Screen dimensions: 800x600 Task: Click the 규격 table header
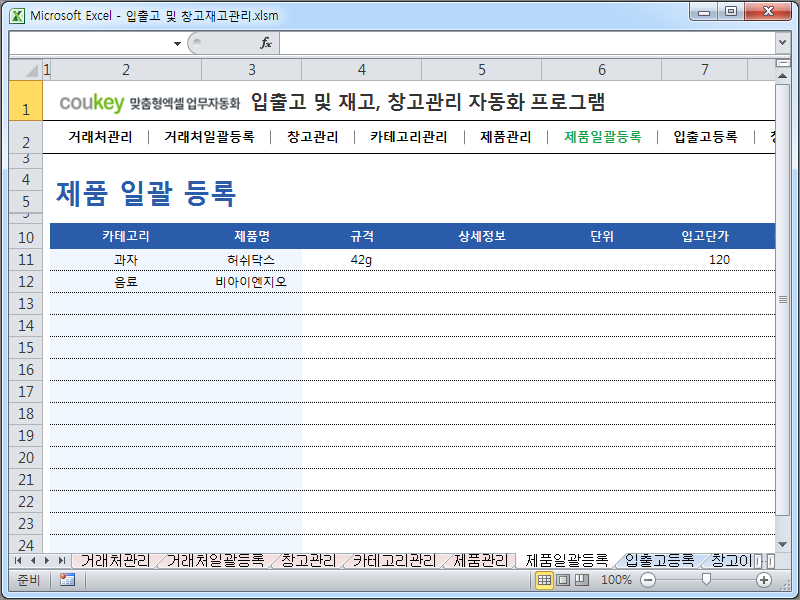click(362, 236)
